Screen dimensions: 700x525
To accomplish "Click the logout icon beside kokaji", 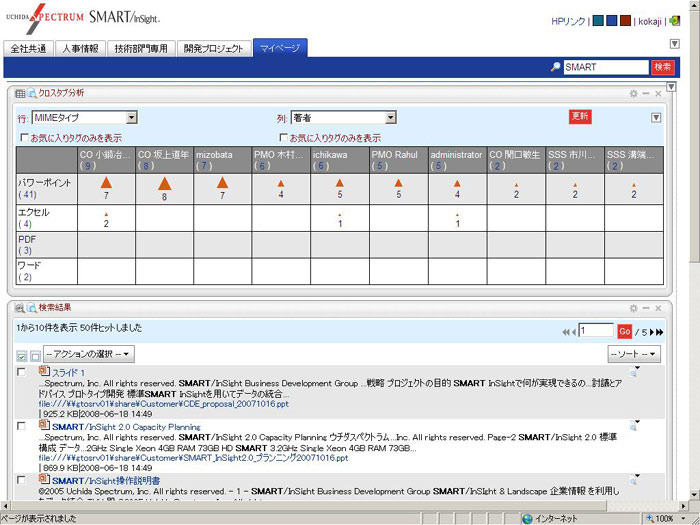I will tap(675, 21).
